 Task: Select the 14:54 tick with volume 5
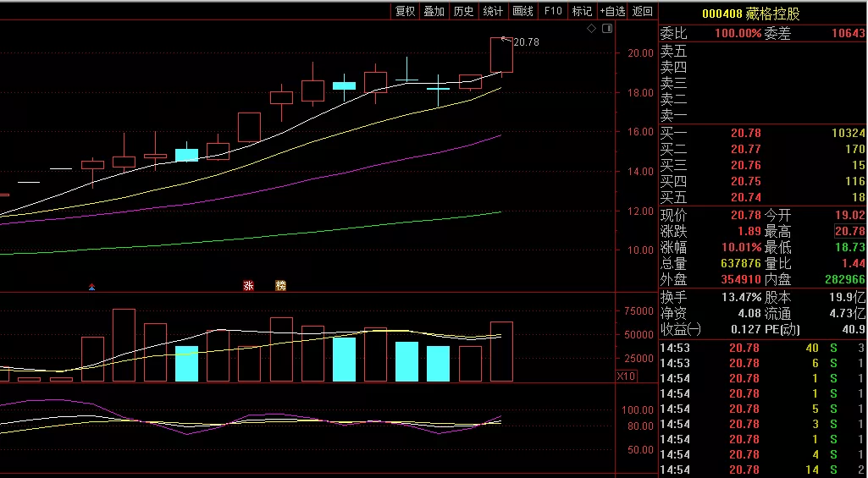(763, 409)
